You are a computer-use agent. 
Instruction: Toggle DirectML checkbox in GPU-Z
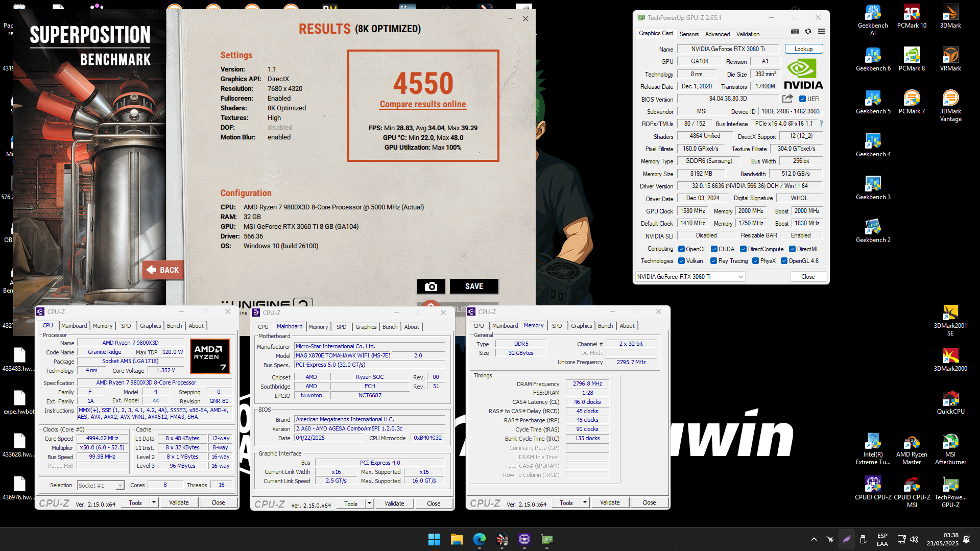792,249
